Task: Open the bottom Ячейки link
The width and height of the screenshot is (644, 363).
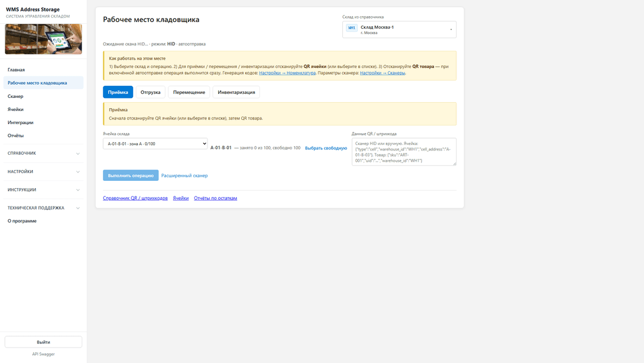Action: click(x=181, y=198)
